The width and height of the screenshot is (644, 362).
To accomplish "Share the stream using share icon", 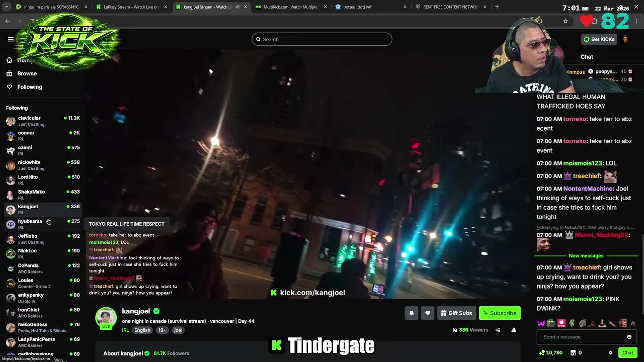I will 498,330.
